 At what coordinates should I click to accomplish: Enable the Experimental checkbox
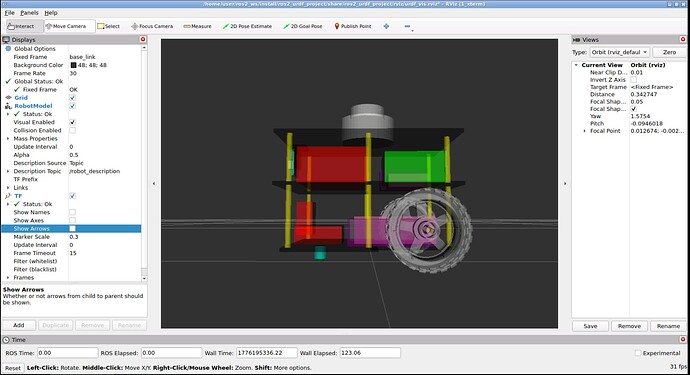(638, 353)
